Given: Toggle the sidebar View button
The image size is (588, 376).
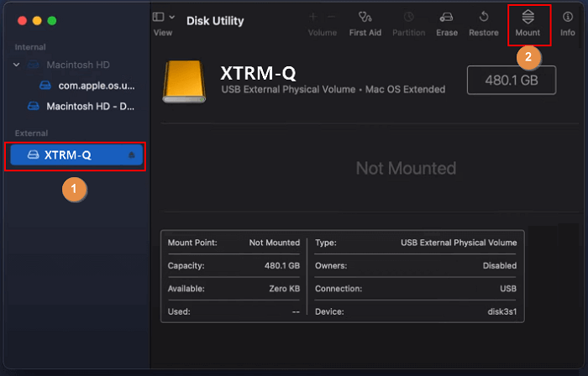Looking at the screenshot, I should click(159, 17).
